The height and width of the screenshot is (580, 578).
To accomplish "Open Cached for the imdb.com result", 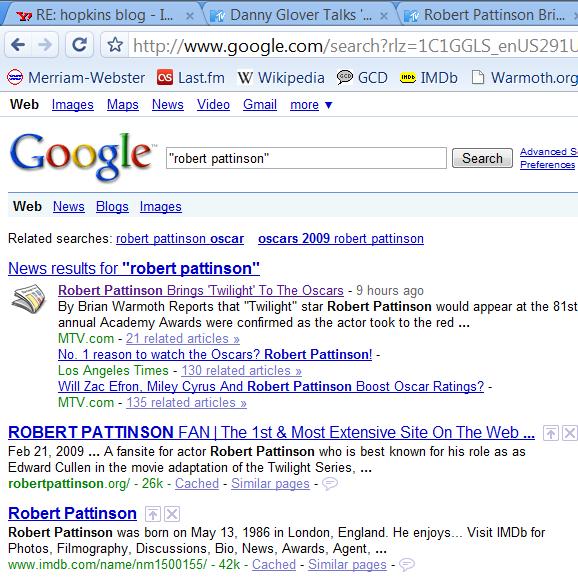I will click(x=274, y=564).
